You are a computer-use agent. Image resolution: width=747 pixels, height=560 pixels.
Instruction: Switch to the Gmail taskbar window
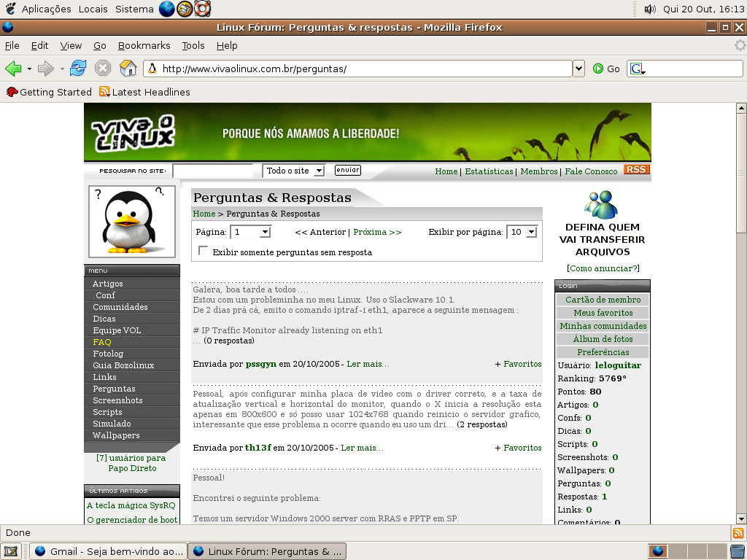point(108,551)
